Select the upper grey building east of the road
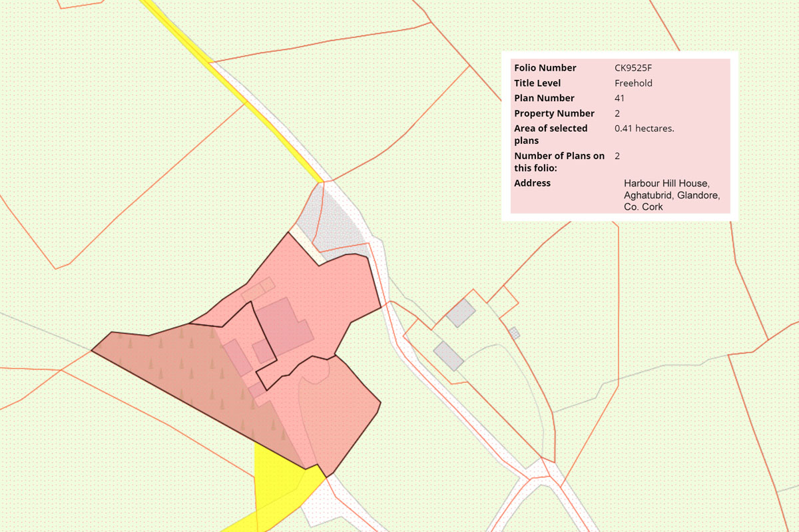This screenshot has width=799, height=532. click(x=460, y=313)
